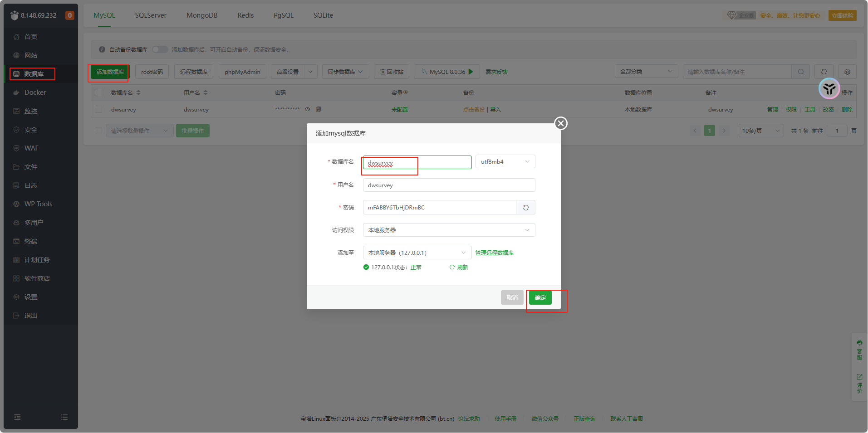Open the utf8mb4 charset dropdown
This screenshot has width=868, height=433.
pyautogui.click(x=505, y=162)
